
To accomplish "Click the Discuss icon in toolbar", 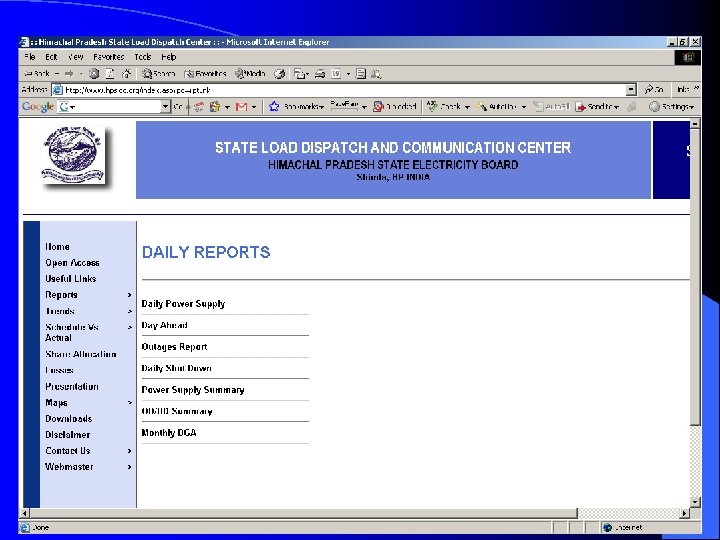I will click(361, 73).
